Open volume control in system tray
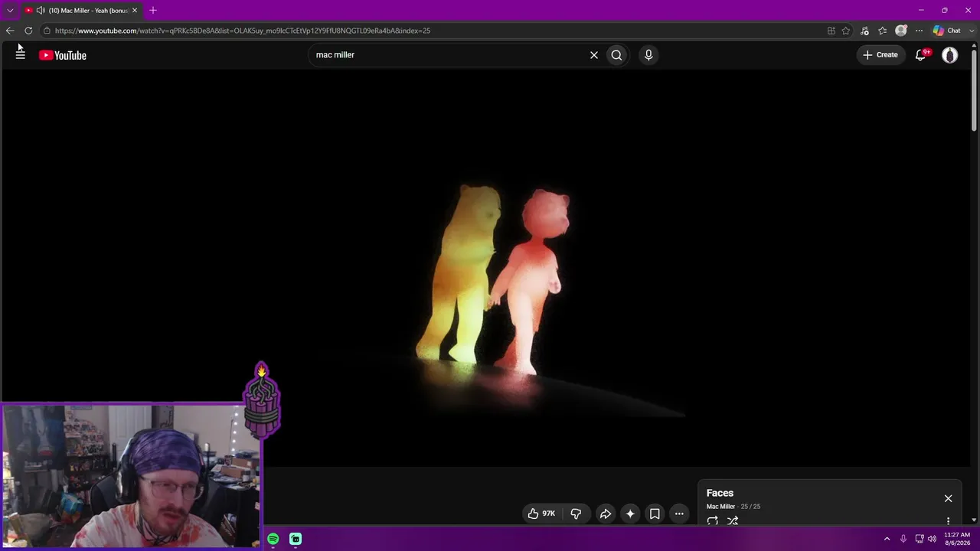The height and width of the screenshot is (551, 980). pos(932,539)
